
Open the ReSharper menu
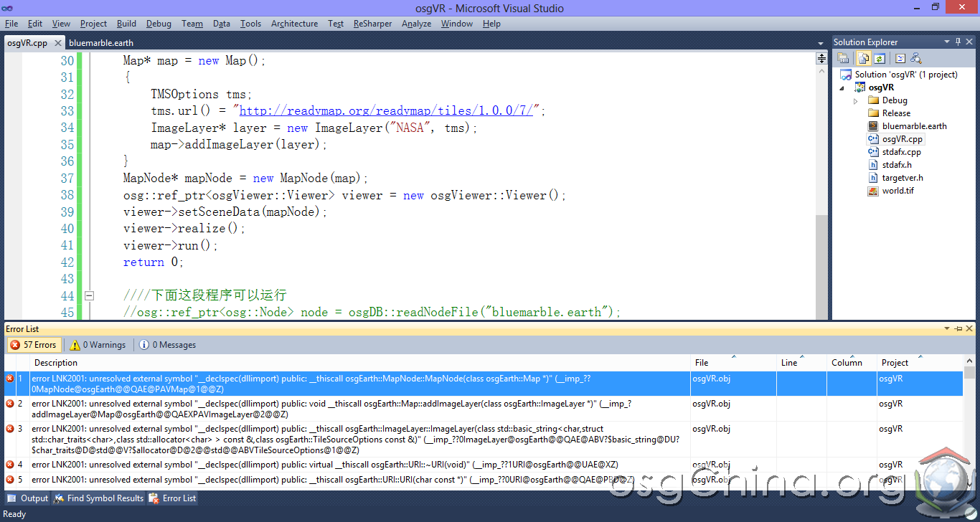372,24
